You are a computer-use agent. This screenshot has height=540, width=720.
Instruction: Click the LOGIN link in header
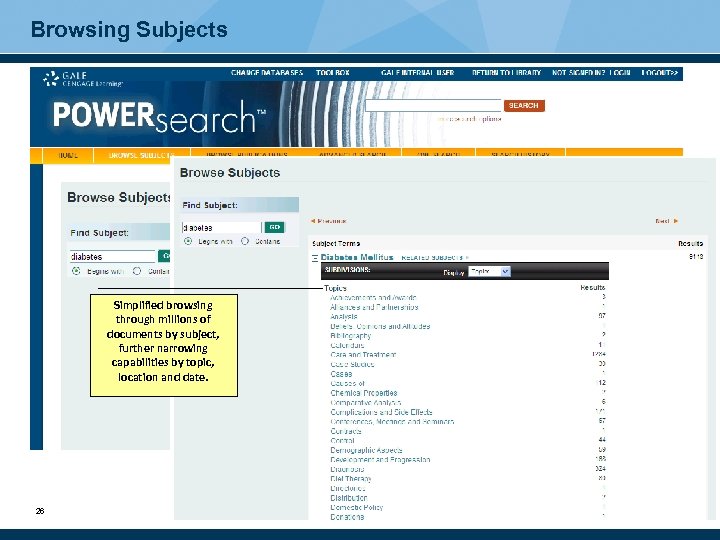pyautogui.click(x=620, y=73)
